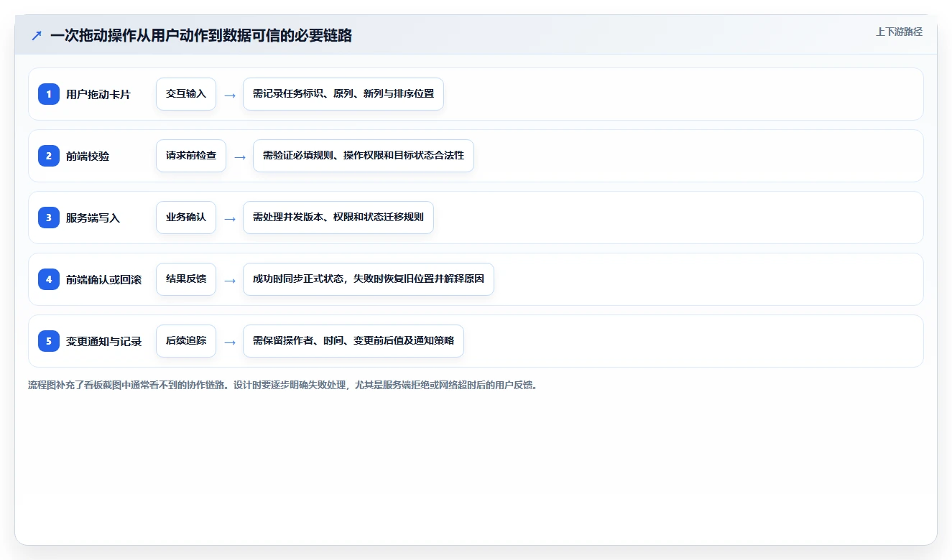
Task: Click step number badge 5
Action: 49,341
